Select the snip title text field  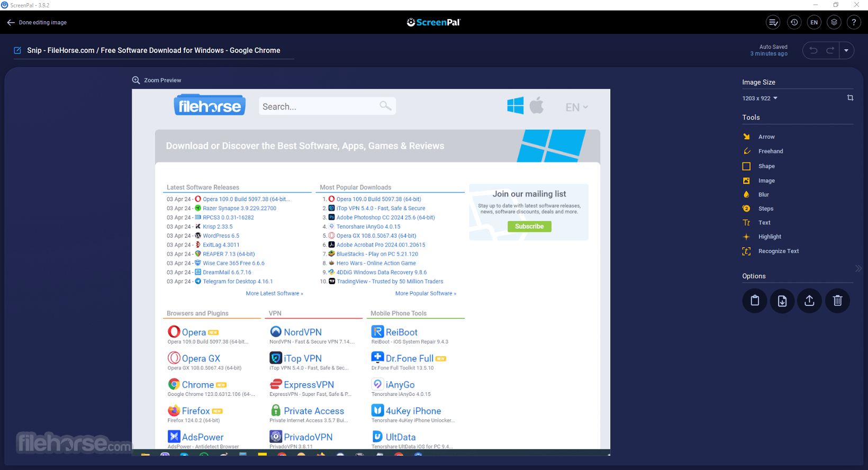153,50
